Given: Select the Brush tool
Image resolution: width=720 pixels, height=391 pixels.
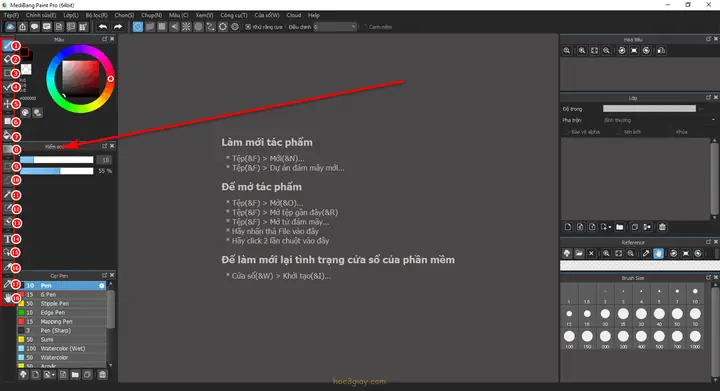Looking at the screenshot, I should [7, 45].
